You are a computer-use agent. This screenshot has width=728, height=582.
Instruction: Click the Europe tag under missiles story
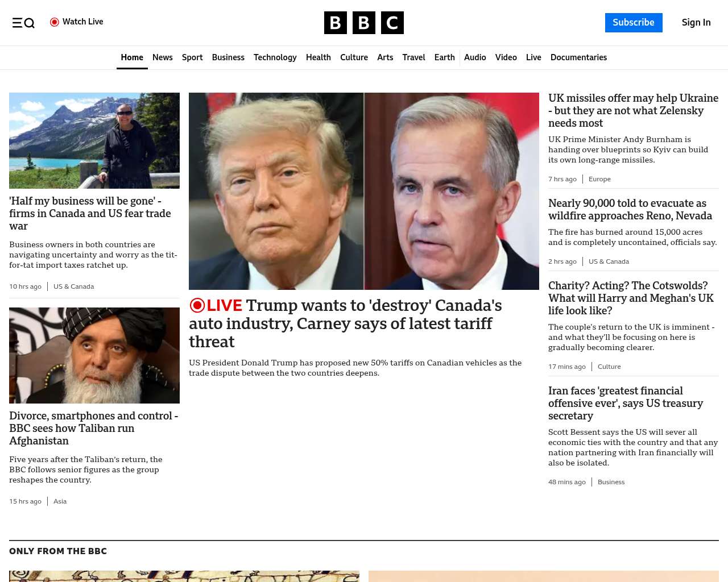click(x=599, y=179)
